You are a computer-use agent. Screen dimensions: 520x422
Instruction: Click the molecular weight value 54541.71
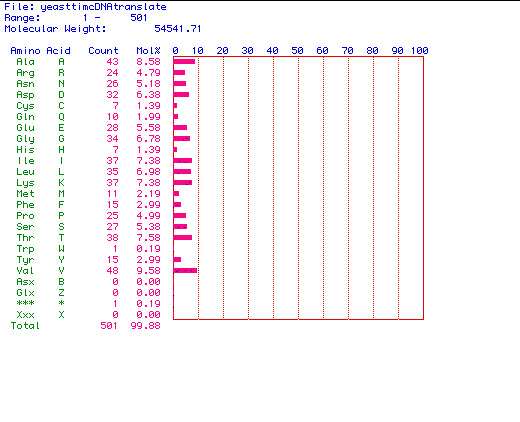tap(178, 29)
